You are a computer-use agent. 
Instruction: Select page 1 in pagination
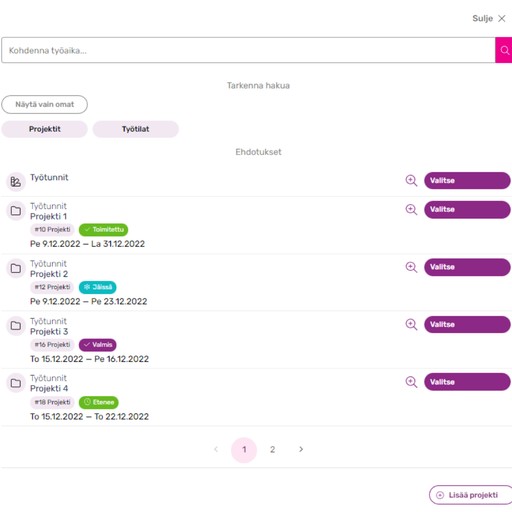coord(244,450)
